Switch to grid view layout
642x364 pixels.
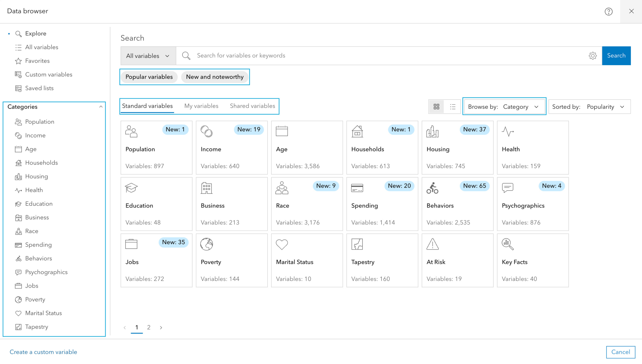point(436,107)
